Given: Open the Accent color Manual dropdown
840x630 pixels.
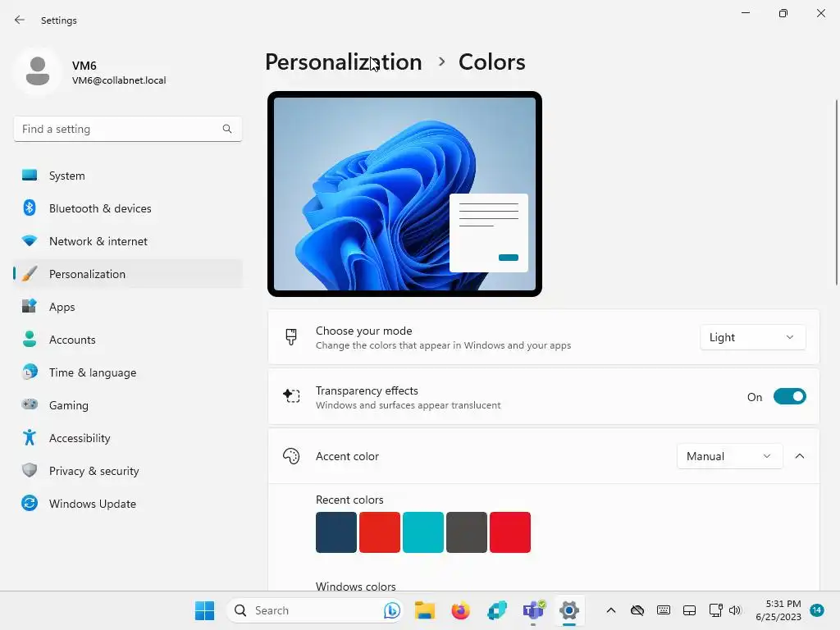Looking at the screenshot, I should coord(729,456).
